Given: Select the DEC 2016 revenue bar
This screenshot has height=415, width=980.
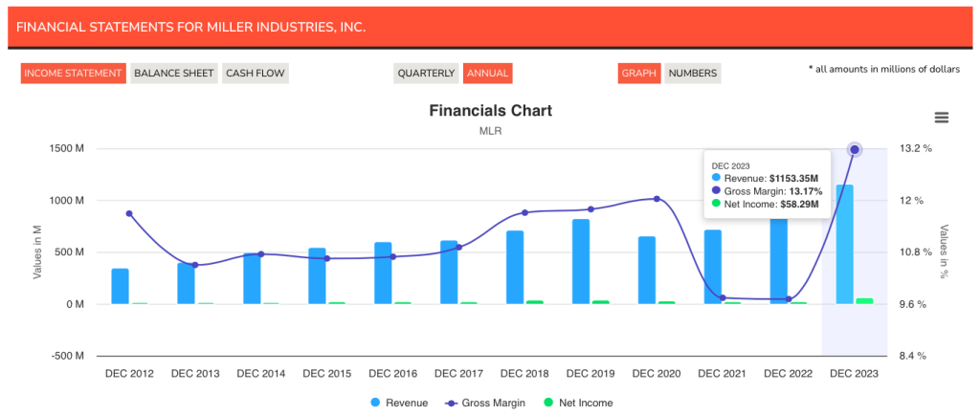Looking at the screenshot, I should [x=383, y=273].
